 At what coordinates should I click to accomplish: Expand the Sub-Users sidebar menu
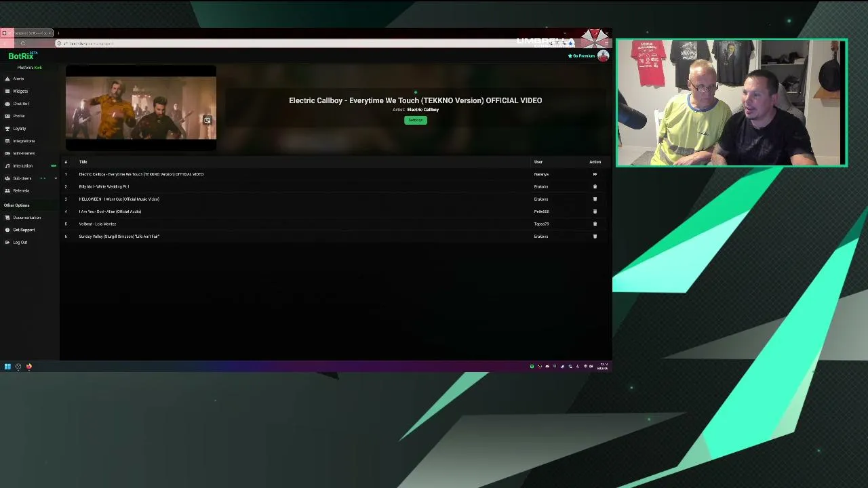coord(56,178)
